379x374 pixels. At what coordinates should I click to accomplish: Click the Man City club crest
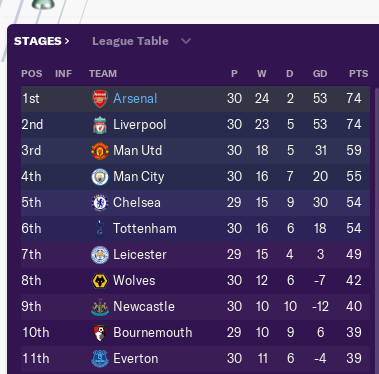pyautogui.click(x=100, y=177)
